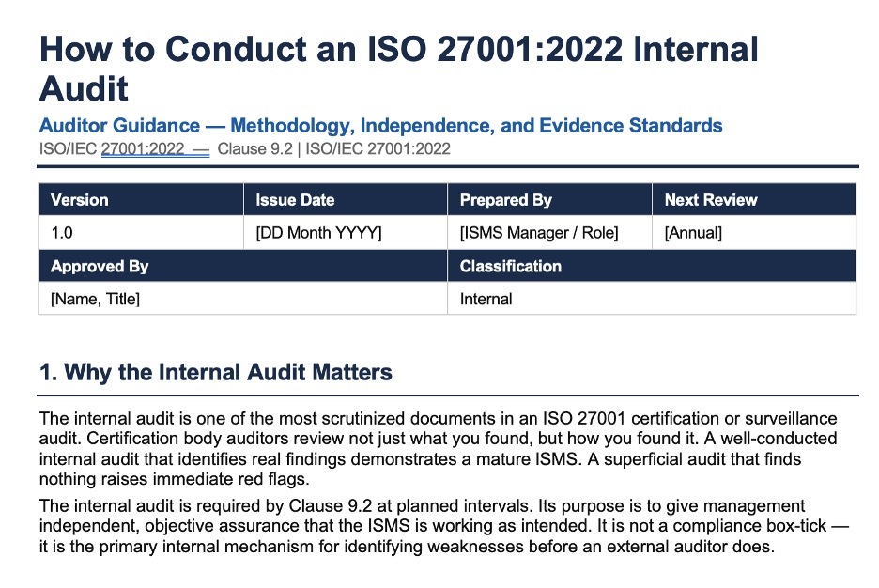Click the 'Internal' classification value
This screenshot has width=879, height=588.
(486, 299)
